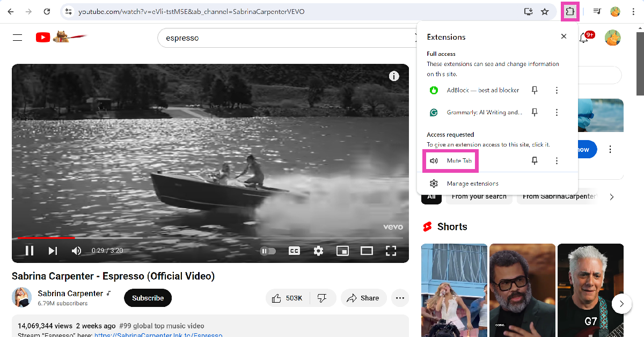The image size is (644, 337).
Task: Pause the Espresso video
Action: 30,251
